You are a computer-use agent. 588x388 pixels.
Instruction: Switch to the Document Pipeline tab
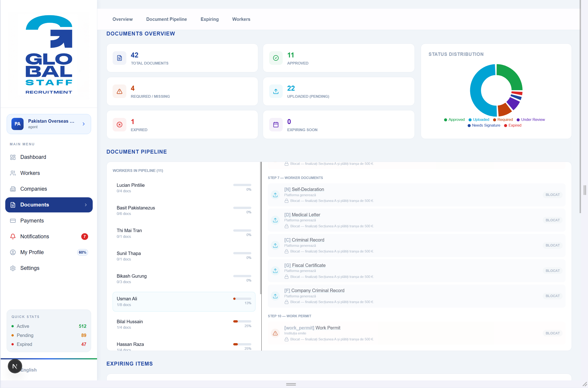tap(166, 19)
